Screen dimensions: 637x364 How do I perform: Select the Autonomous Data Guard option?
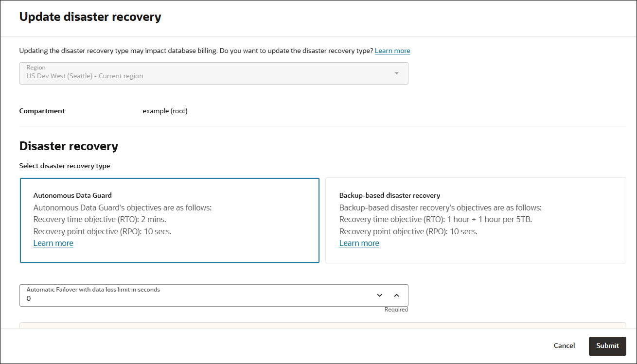(169, 220)
